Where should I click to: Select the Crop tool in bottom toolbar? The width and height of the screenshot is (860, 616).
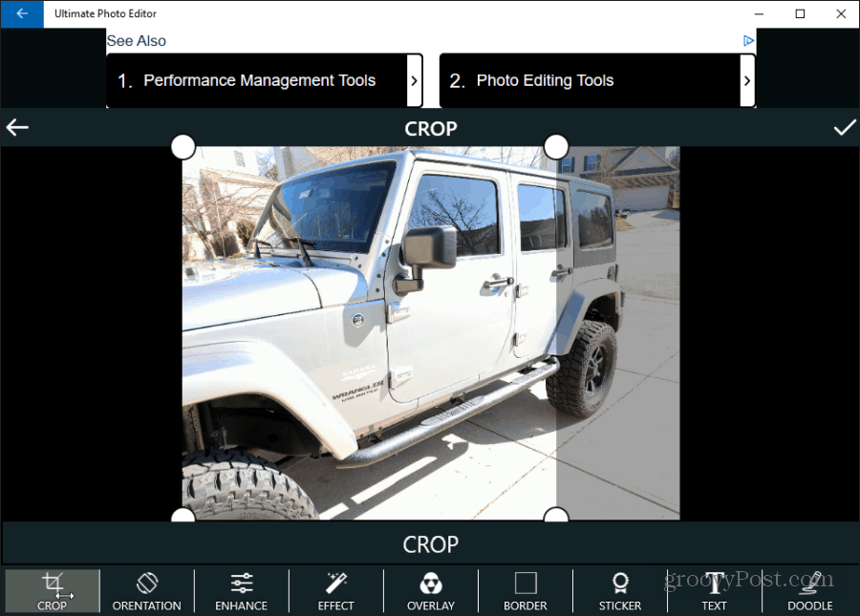click(53, 591)
